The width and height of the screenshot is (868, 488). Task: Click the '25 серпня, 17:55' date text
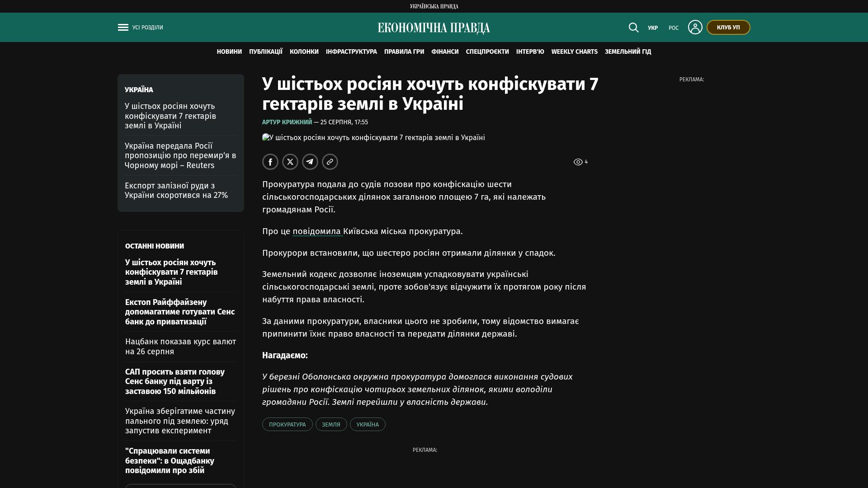coord(344,122)
